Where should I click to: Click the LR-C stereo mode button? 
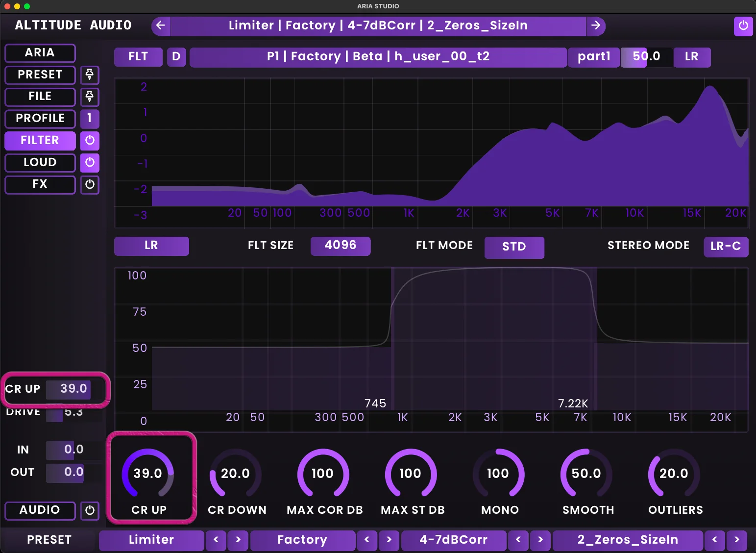pos(725,247)
